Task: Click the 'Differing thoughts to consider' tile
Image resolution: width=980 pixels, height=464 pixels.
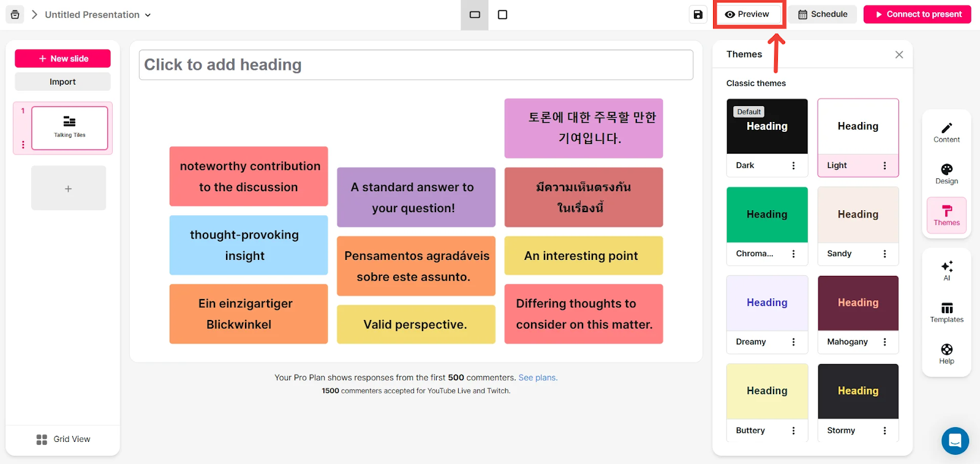Action: point(584,314)
